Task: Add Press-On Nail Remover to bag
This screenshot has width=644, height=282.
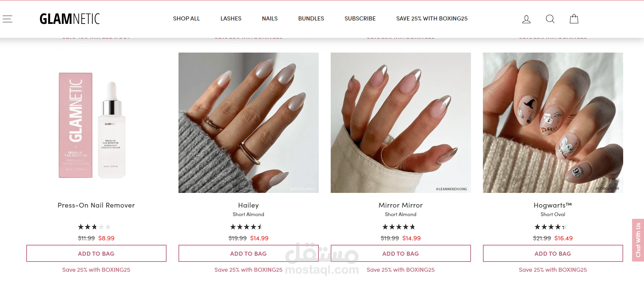Action: pos(96,253)
